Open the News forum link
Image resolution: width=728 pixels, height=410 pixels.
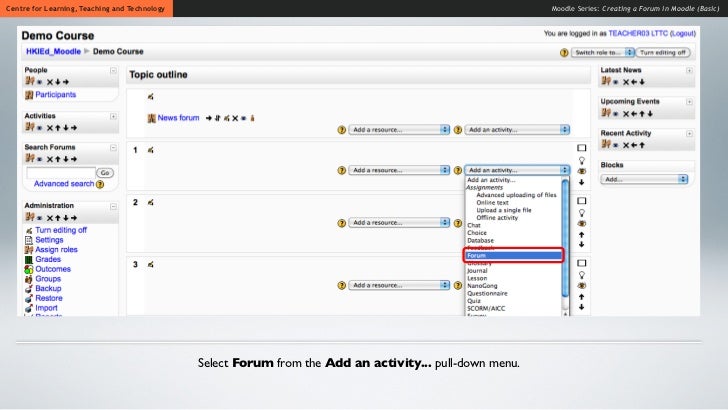click(178, 118)
